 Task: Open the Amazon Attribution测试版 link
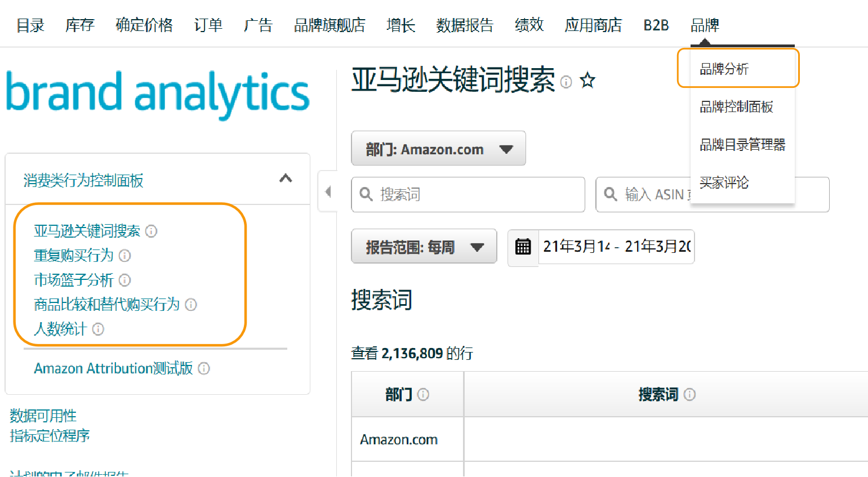pyautogui.click(x=113, y=368)
